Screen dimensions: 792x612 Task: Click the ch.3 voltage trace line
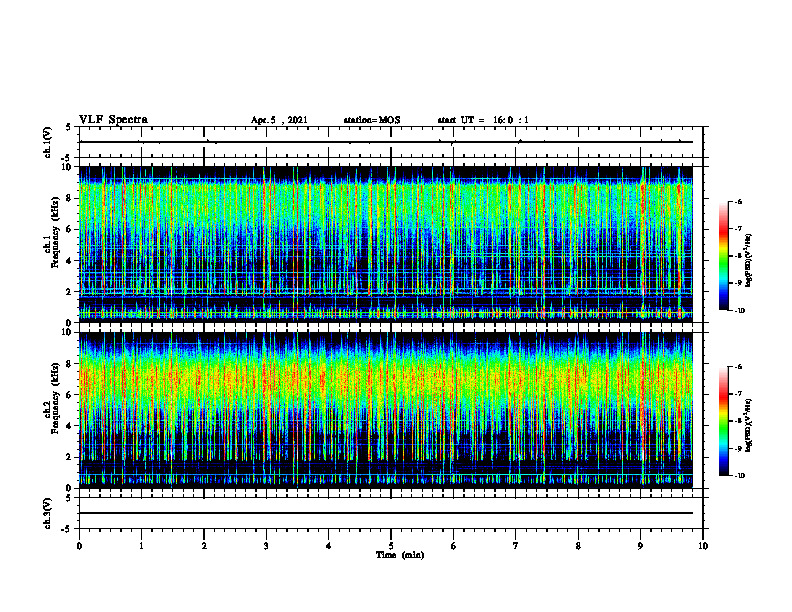coord(386,513)
